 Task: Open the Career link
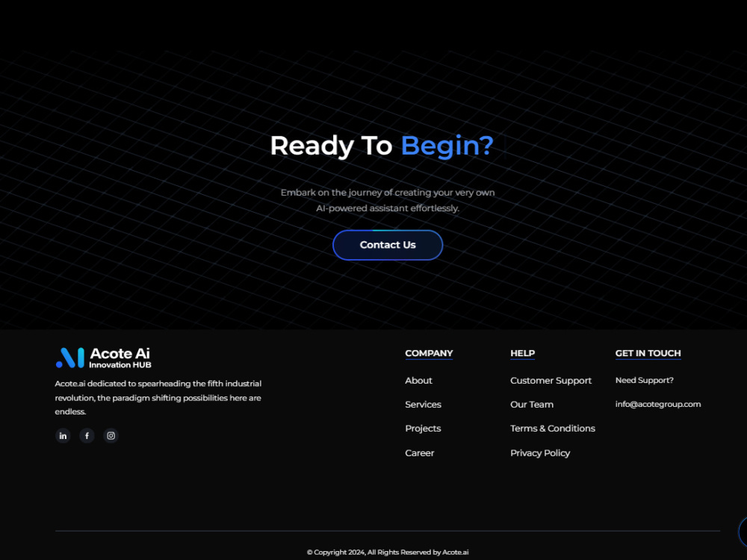pyautogui.click(x=420, y=453)
